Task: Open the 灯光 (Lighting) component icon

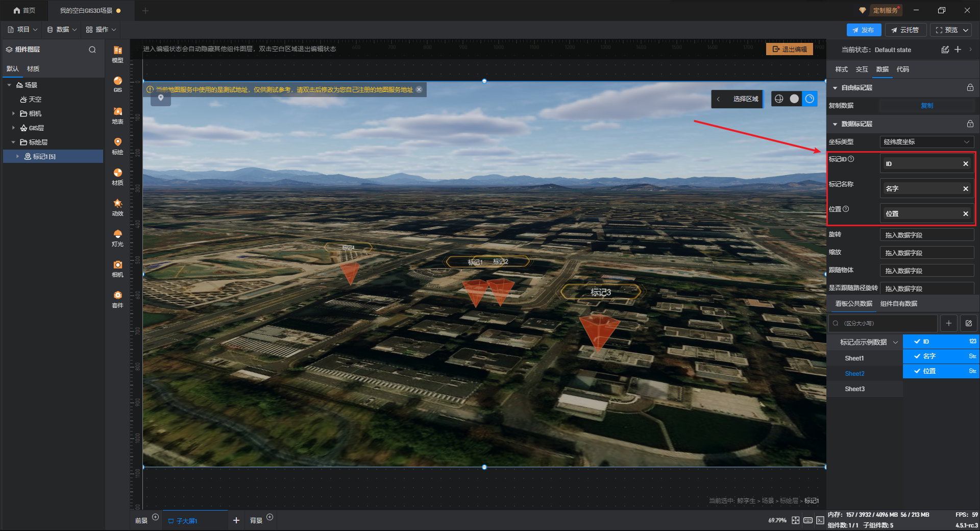Action: [x=117, y=237]
